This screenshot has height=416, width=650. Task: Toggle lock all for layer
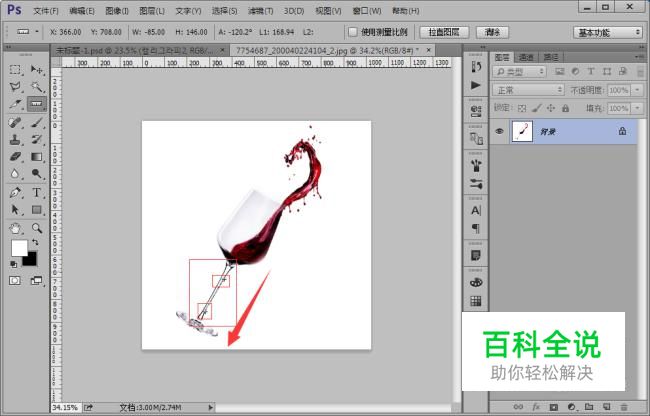[x=565, y=109]
